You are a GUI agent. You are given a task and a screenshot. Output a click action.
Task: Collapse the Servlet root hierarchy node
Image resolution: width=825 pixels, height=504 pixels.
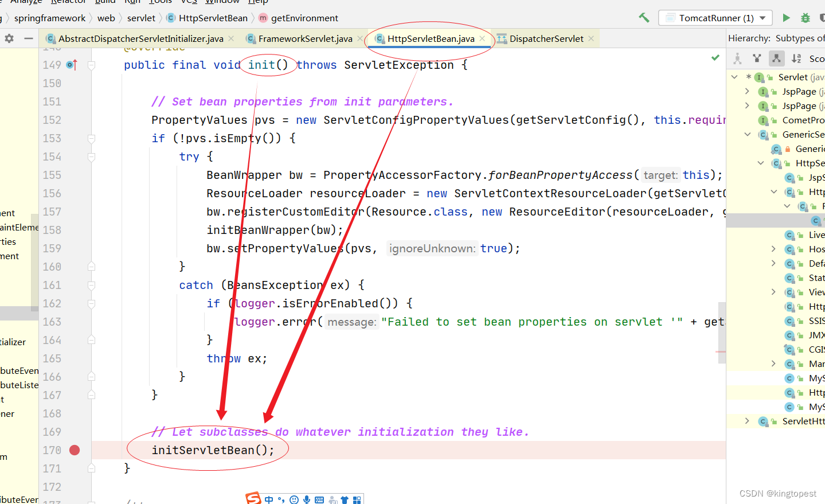(x=734, y=77)
